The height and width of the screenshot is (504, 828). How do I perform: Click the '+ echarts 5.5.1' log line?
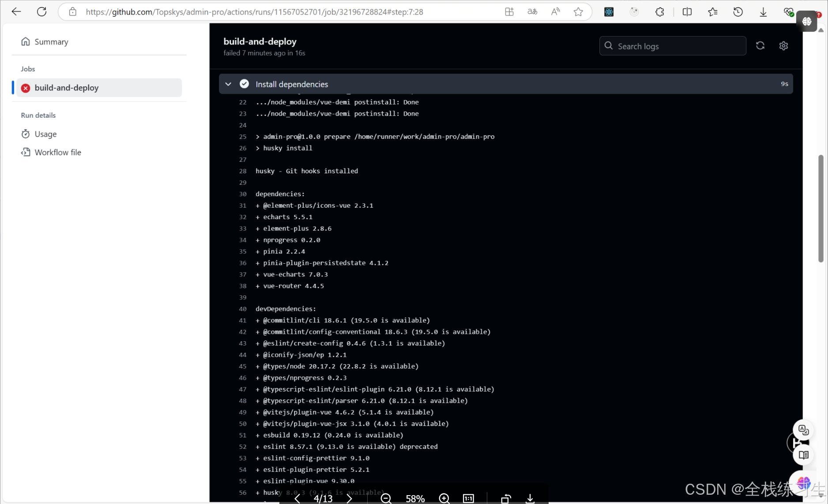[x=284, y=217]
